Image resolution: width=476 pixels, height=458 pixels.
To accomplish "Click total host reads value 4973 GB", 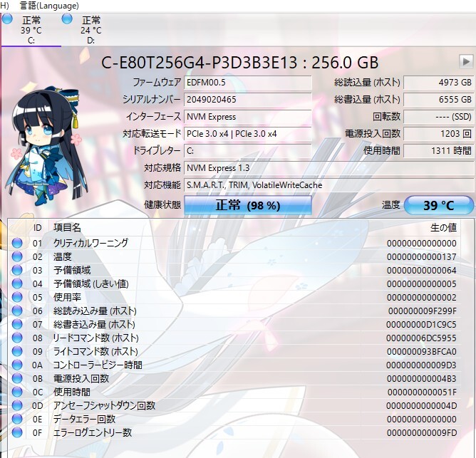I will (439, 83).
